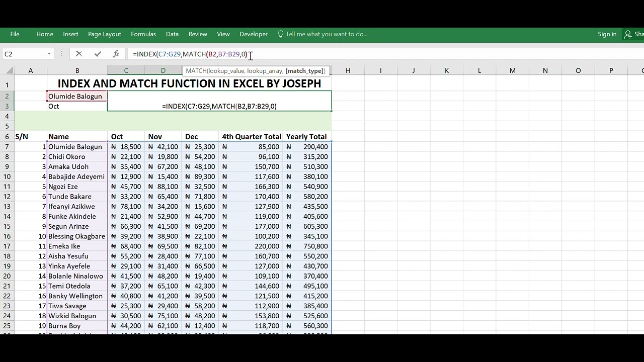The height and width of the screenshot is (362, 644).
Task: Click lookup_array in the MATCH tooltip
Action: coord(265,71)
